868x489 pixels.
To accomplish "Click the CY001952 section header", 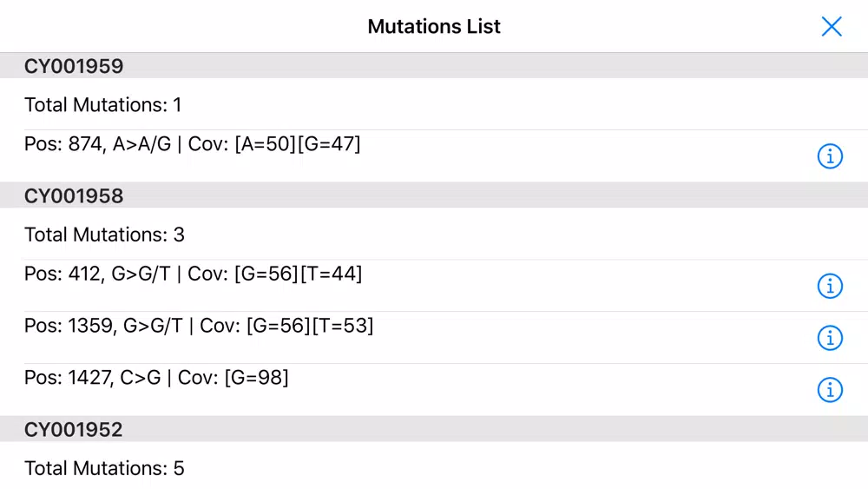I will pyautogui.click(x=434, y=429).
